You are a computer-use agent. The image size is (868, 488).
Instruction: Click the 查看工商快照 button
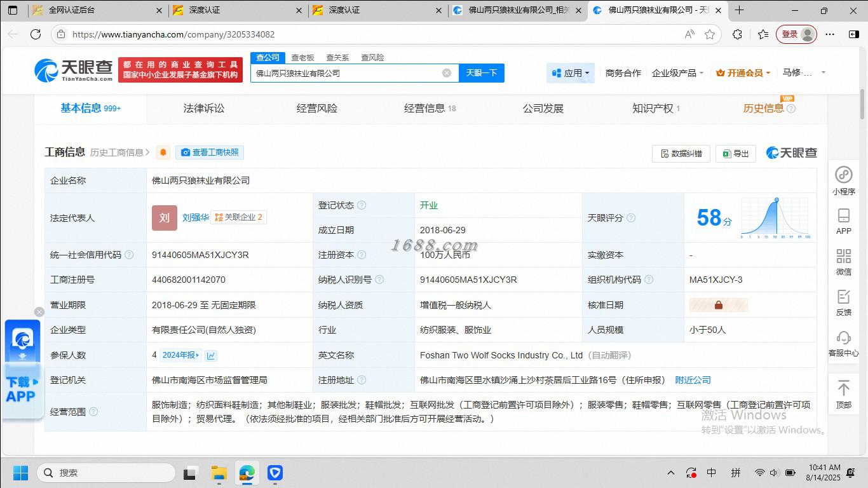pos(210,152)
